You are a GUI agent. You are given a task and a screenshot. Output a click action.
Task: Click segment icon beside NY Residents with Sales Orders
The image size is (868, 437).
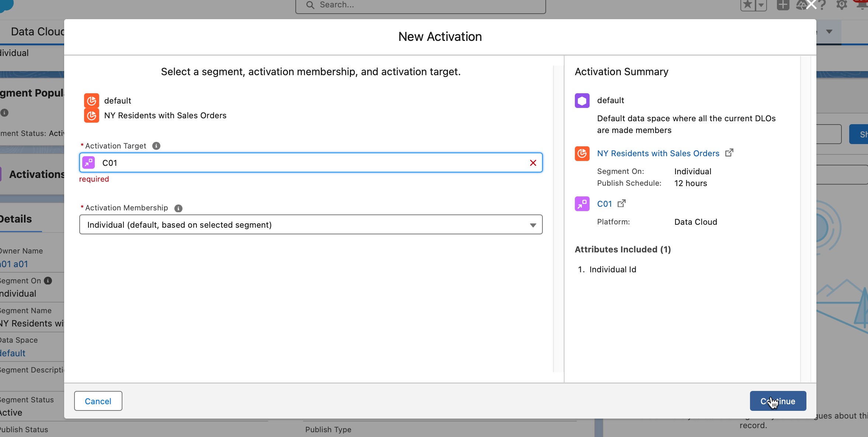tap(91, 115)
